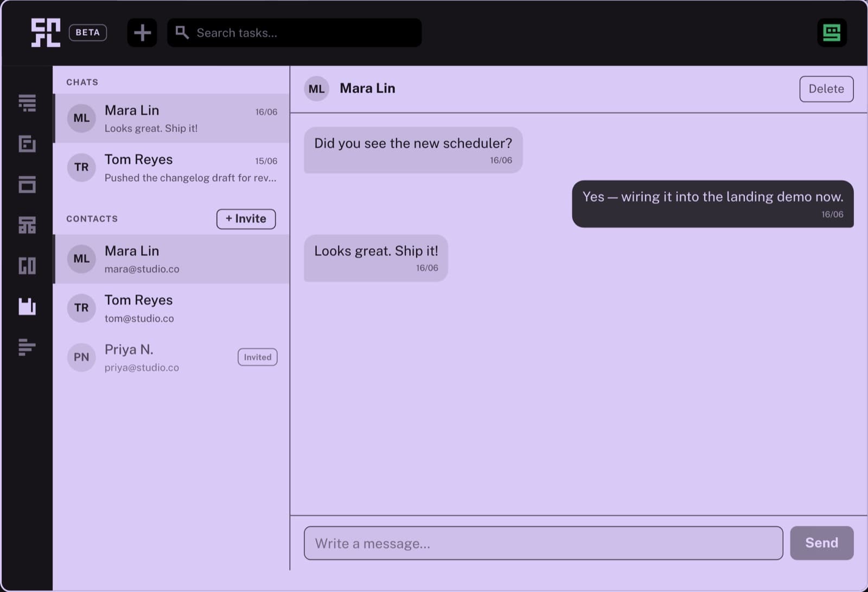This screenshot has height=592, width=868.
Task: Click the 15/06 date on Tom Reyes chat
Action: (266, 161)
